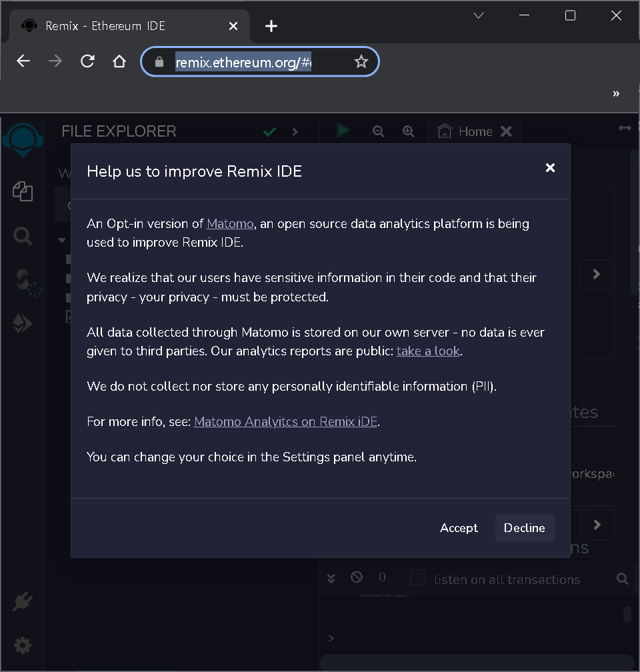Close the Home tab with its X
Viewport: 640px width, 672px height.
point(506,131)
